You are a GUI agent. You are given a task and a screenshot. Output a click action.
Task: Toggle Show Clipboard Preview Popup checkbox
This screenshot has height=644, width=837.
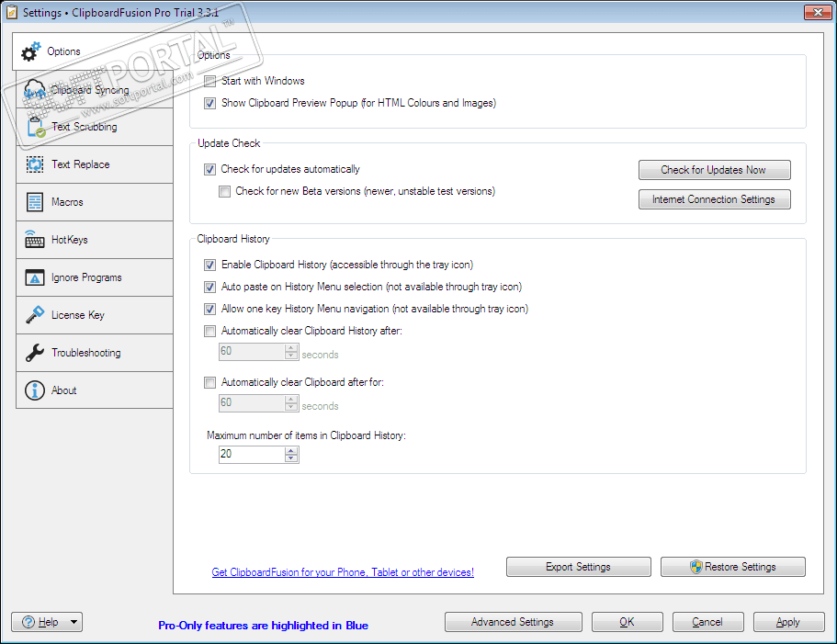tap(210, 103)
